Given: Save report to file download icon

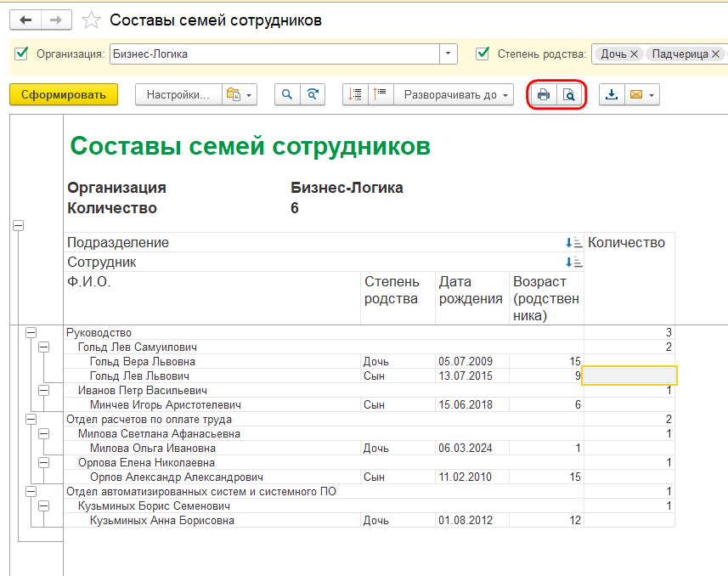Looking at the screenshot, I should tap(612, 95).
